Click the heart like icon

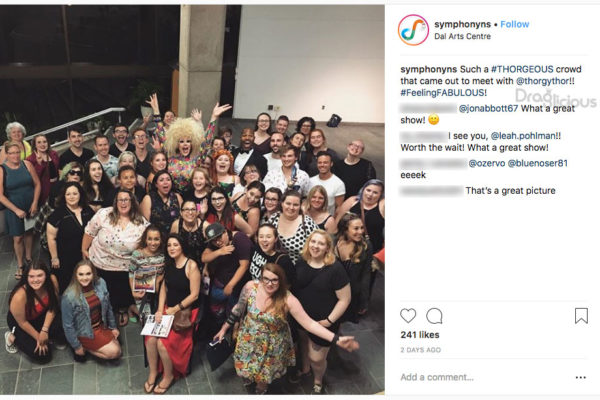click(x=408, y=316)
